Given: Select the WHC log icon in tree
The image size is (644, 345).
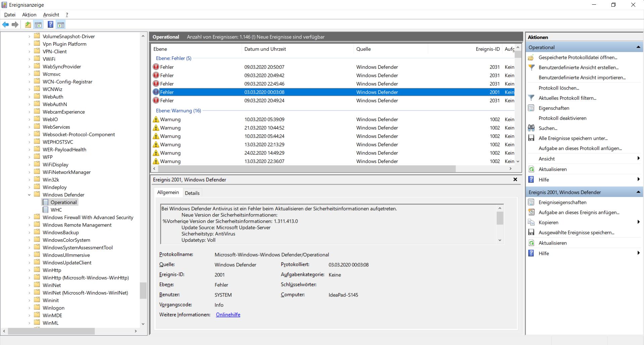Looking at the screenshot, I should click(46, 210).
